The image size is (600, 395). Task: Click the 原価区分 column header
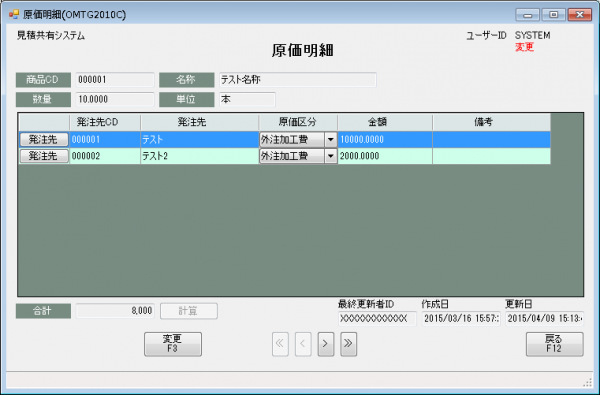tap(298, 122)
